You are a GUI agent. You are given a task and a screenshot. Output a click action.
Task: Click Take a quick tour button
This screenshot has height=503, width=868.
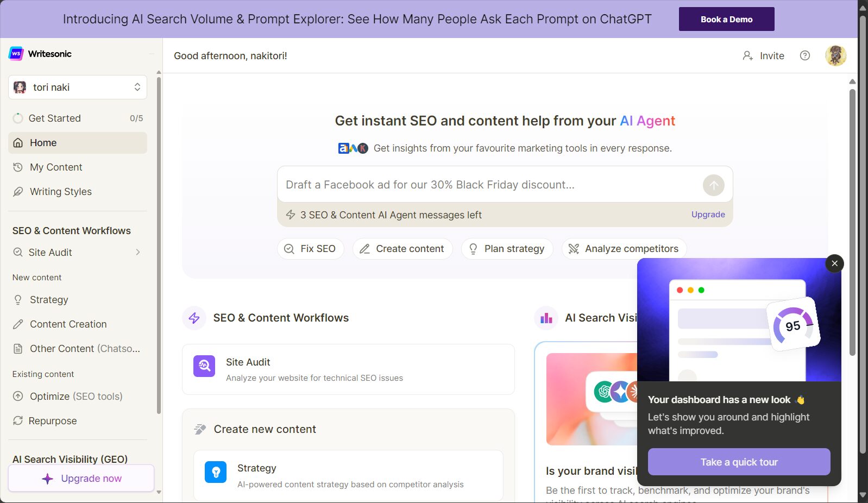point(739,462)
